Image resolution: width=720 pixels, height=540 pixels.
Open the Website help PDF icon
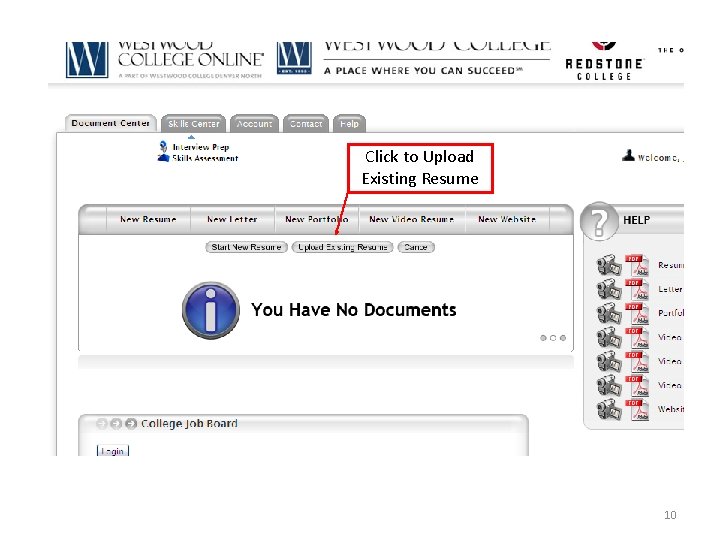coord(637,409)
